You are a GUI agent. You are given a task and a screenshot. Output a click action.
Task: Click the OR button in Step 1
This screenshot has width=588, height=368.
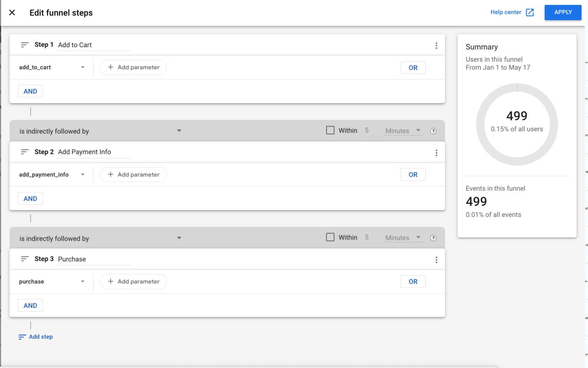click(413, 67)
